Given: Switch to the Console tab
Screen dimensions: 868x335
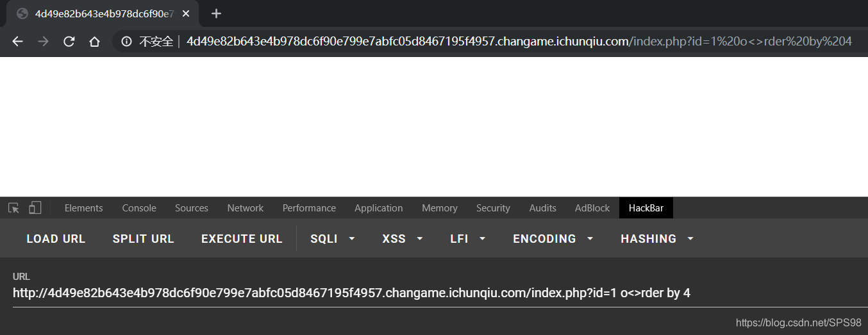Looking at the screenshot, I should point(139,208).
